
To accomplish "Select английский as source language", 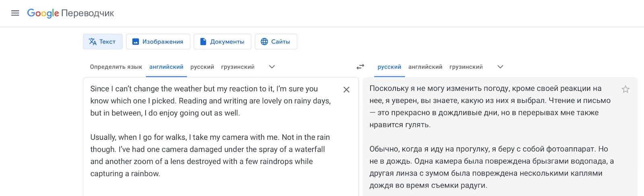I will point(166,67).
